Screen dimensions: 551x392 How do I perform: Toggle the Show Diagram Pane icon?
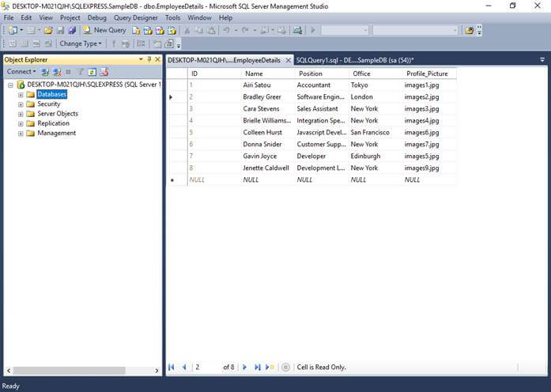pos(13,43)
